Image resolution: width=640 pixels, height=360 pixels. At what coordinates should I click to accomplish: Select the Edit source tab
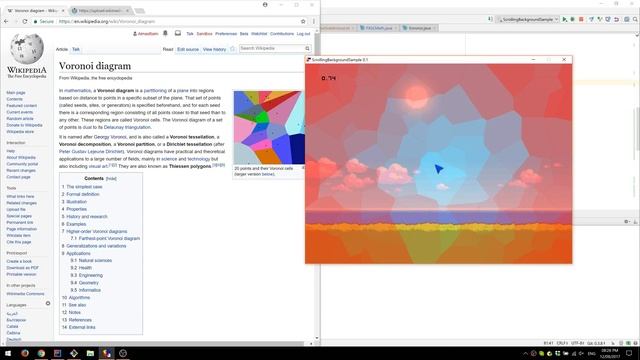(x=188, y=49)
